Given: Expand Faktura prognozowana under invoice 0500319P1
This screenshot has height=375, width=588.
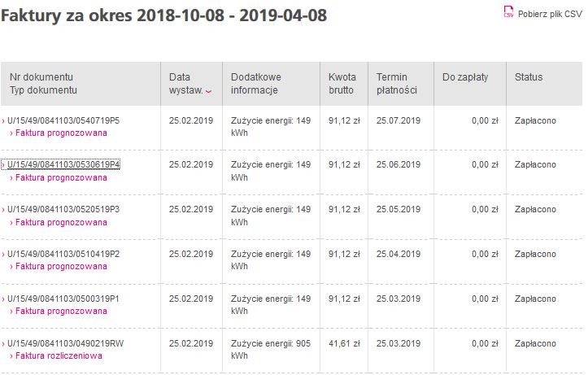Looking at the screenshot, I should 61,312.
